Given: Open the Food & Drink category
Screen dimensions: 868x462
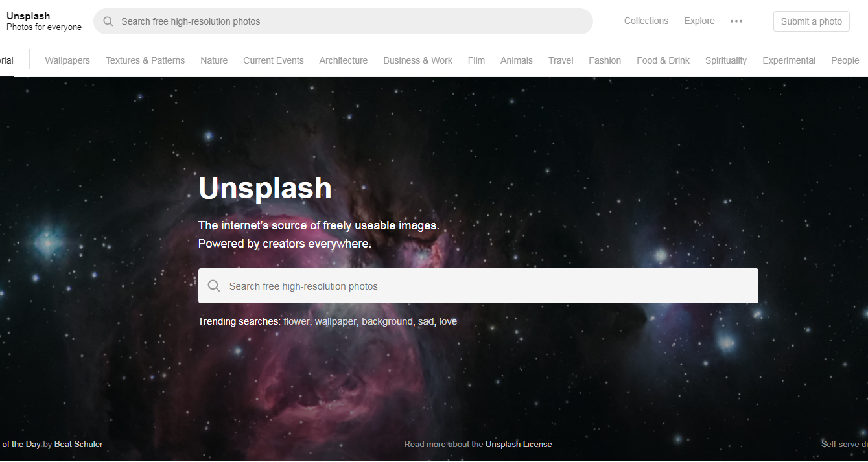Looking at the screenshot, I should pyautogui.click(x=663, y=60).
